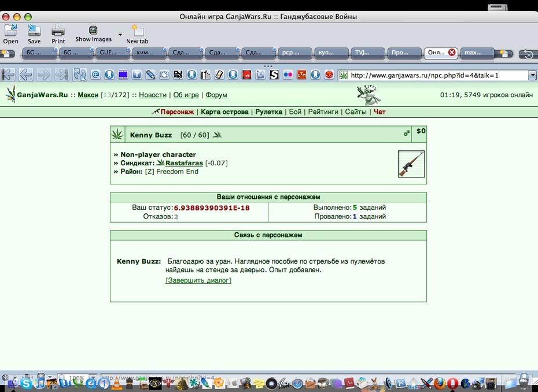Close the active Онл... tab
The image size is (538, 392).
[x=452, y=53]
